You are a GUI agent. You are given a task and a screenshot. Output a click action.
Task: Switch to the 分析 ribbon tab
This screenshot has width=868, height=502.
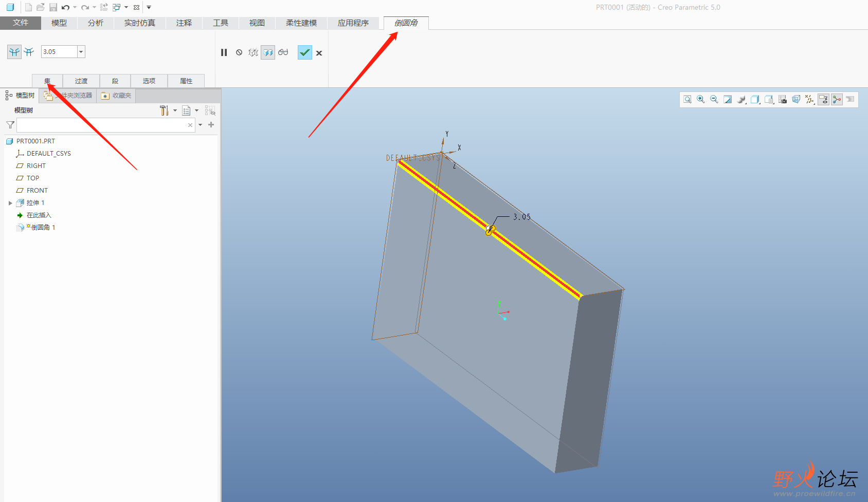pos(96,23)
